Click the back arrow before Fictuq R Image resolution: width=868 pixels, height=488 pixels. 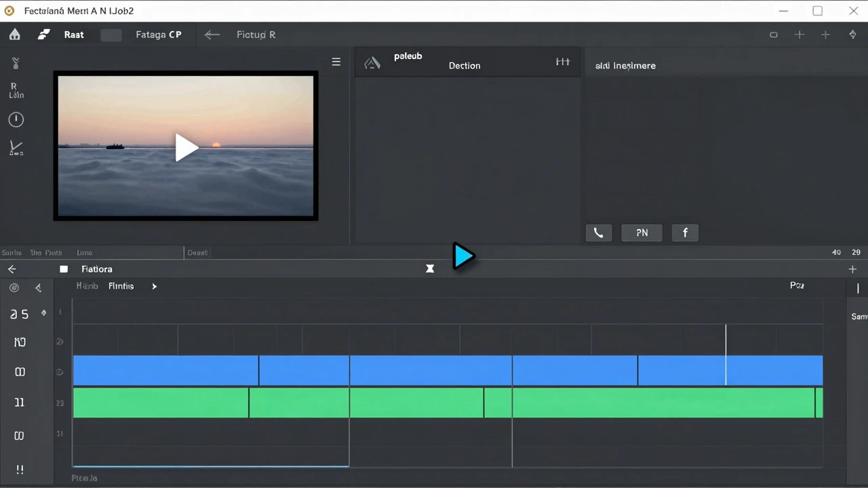(x=212, y=35)
